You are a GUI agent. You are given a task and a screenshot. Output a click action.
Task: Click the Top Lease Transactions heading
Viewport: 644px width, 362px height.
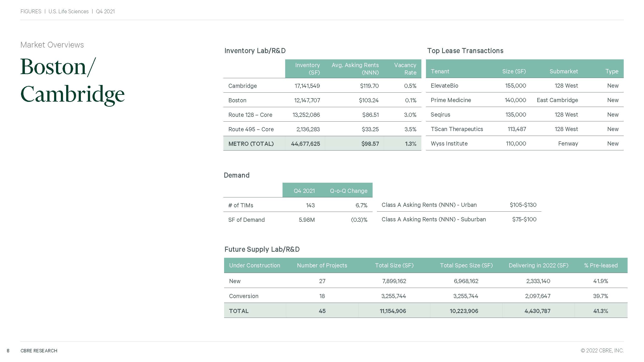pyautogui.click(x=465, y=51)
